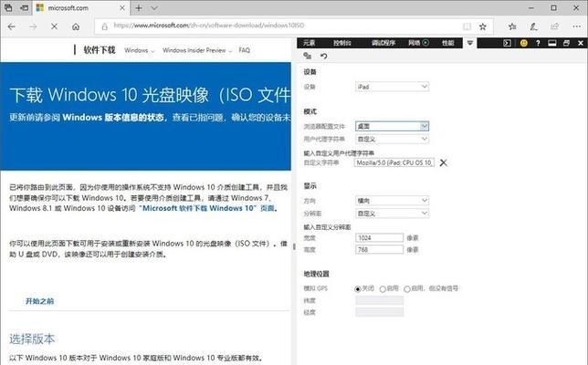Open the Windows 版本信息的状态 link

[x=113, y=118]
